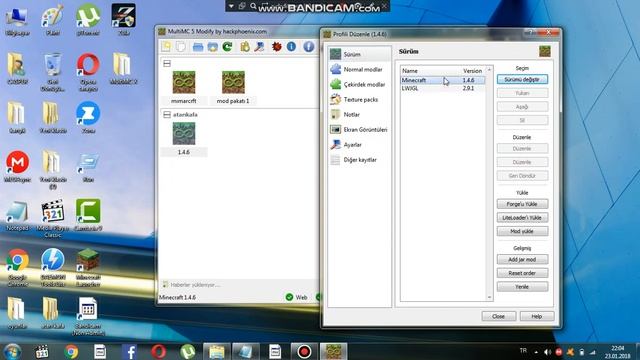Click the red bug Report icon in MultiMC toolbar

click(277, 47)
